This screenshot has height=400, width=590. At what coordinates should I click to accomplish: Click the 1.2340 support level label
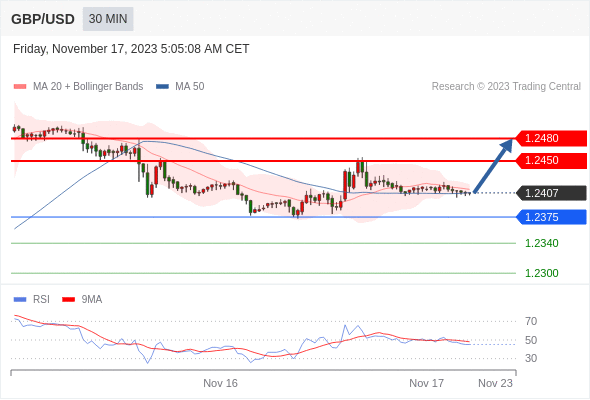(541, 243)
